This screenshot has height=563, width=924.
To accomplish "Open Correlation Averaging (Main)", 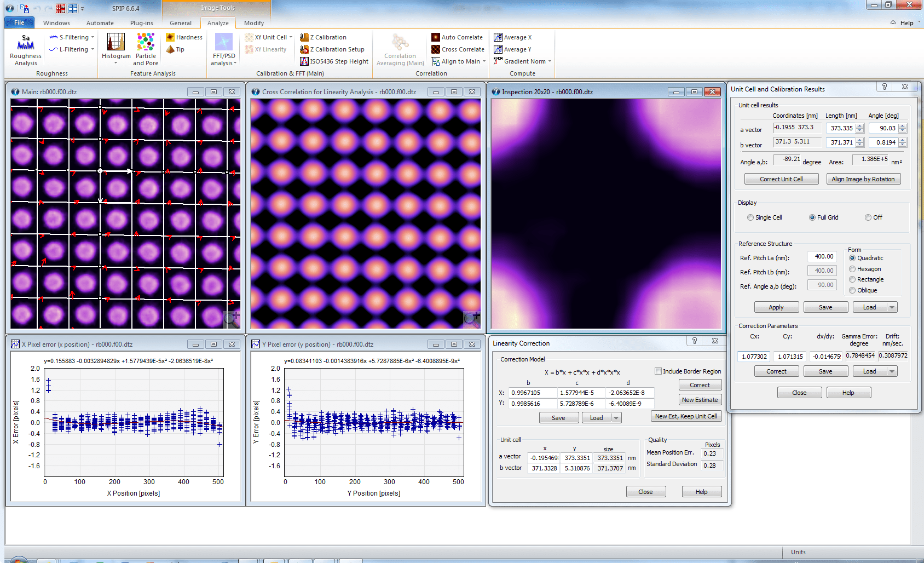I will coord(399,49).
